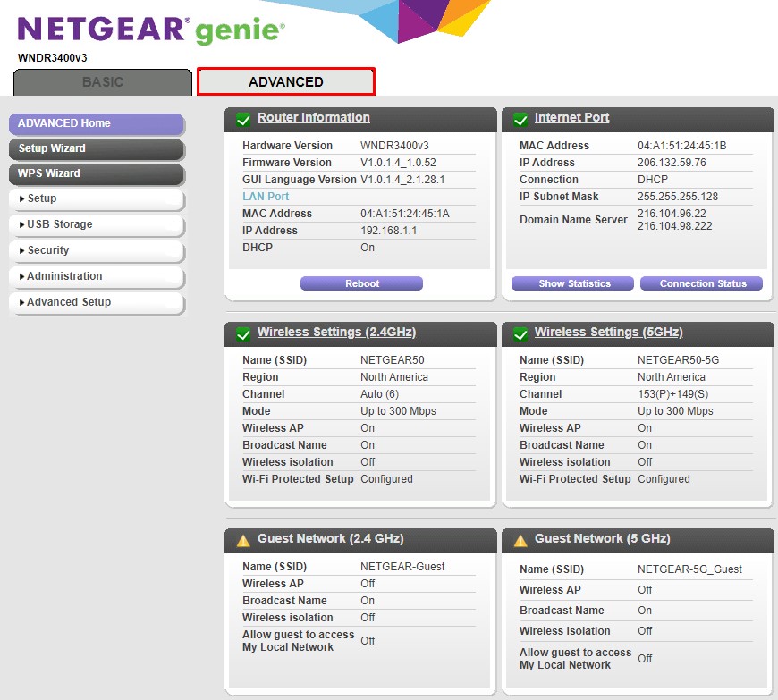Click the channel value Auto (6)
The image size is (778, 700).
(379, 394)
